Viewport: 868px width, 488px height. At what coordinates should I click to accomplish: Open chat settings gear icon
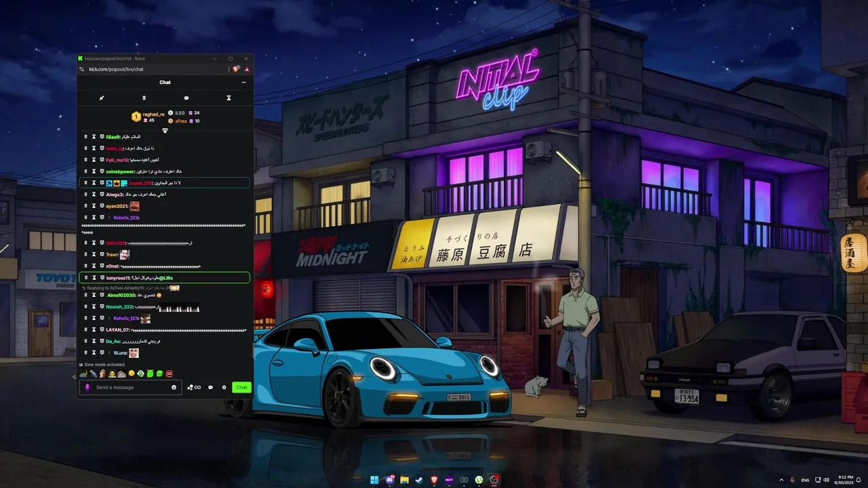click(x=224, y=388)
